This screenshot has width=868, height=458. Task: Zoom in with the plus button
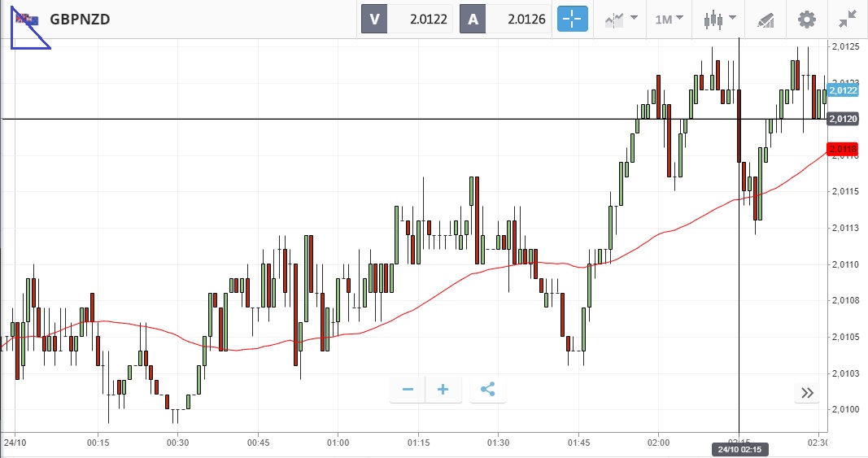click(443, 390)
